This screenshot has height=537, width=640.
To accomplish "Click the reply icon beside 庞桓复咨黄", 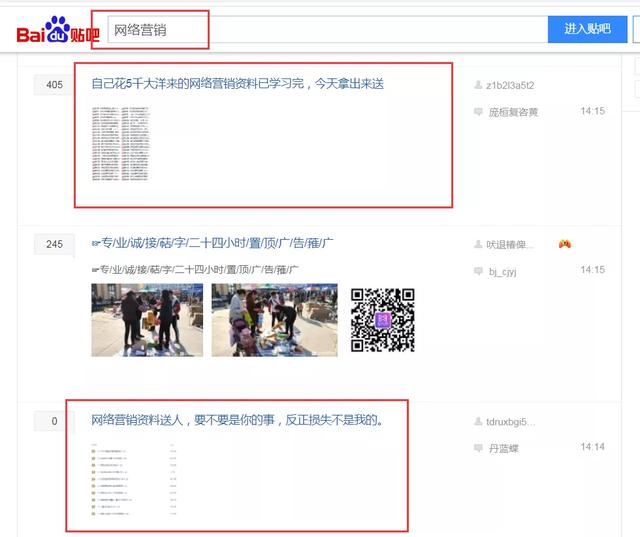I will pos(478,112).
